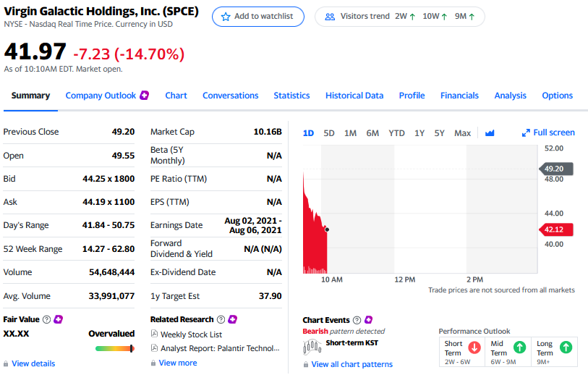Open the Summary tab
This screenshot has width=588, height=375.
tap(31, 96)
